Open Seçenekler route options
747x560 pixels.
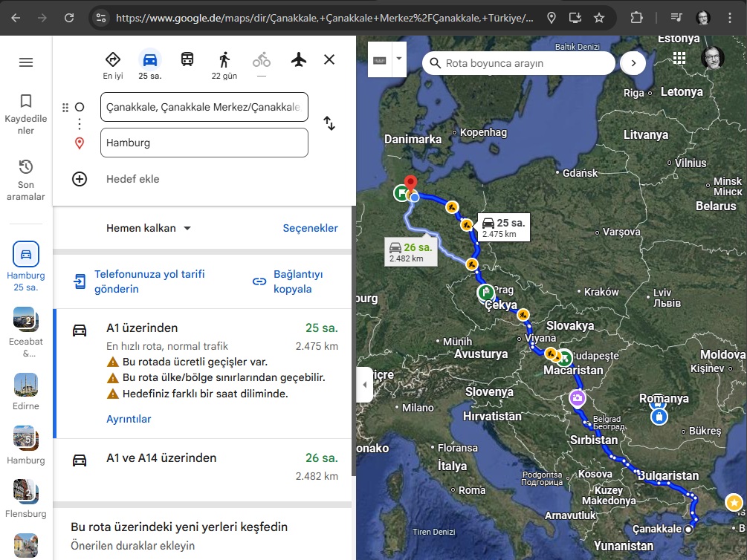pyautogui.click(x=311, y=228)
